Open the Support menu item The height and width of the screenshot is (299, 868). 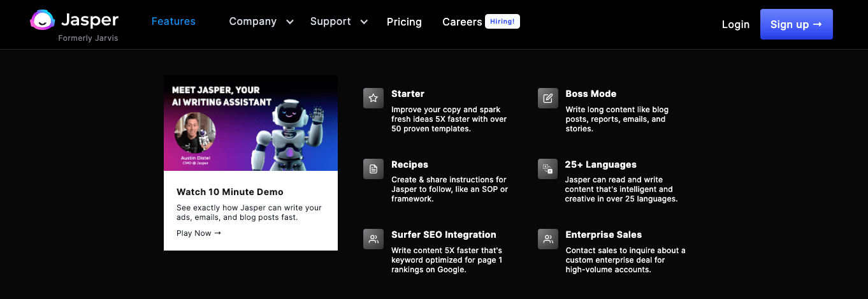pyautogui.click(x=330, y=22)
